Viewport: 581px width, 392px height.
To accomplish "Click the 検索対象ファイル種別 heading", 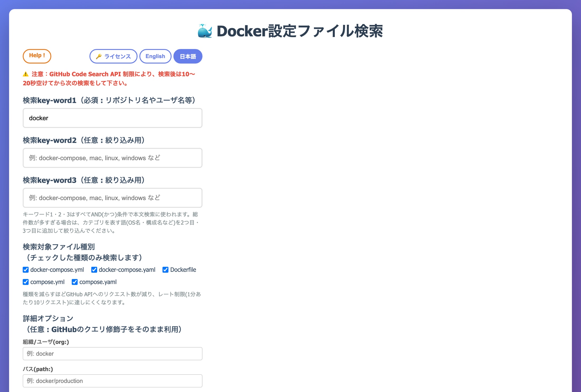I will (83, 252).
